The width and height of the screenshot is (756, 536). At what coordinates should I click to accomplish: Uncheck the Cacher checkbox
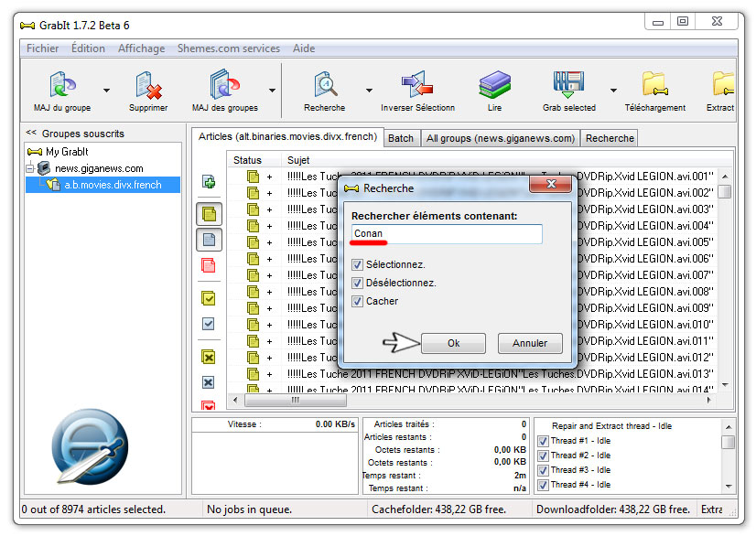pos(357,301)
